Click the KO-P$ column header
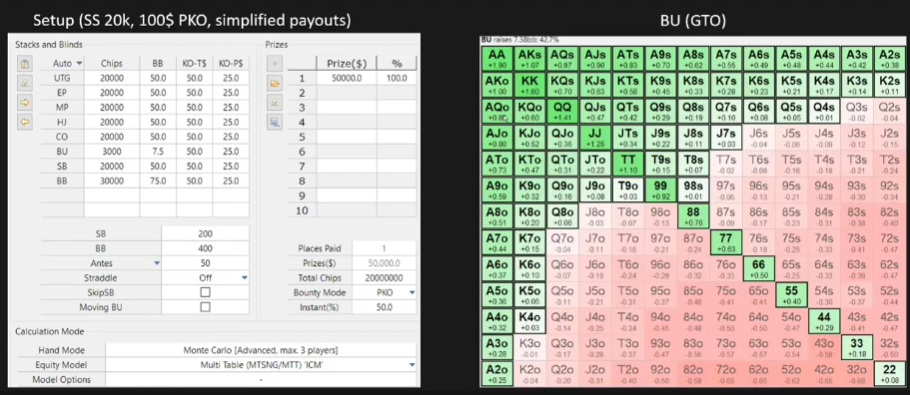 (231, 63)
